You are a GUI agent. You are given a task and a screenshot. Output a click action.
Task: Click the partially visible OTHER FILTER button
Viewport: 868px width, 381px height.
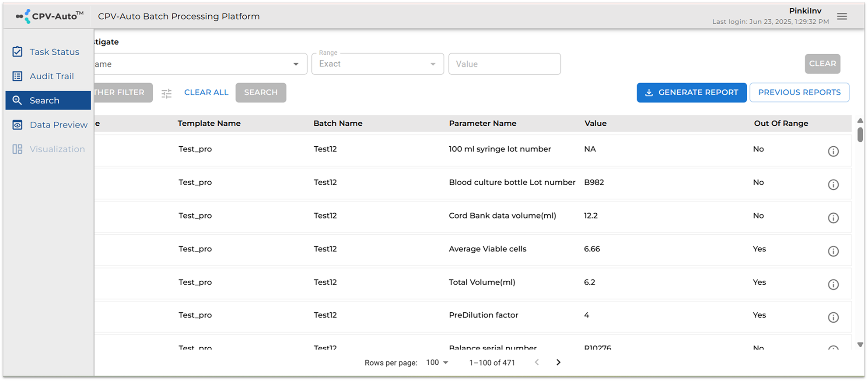click(123, 92)
